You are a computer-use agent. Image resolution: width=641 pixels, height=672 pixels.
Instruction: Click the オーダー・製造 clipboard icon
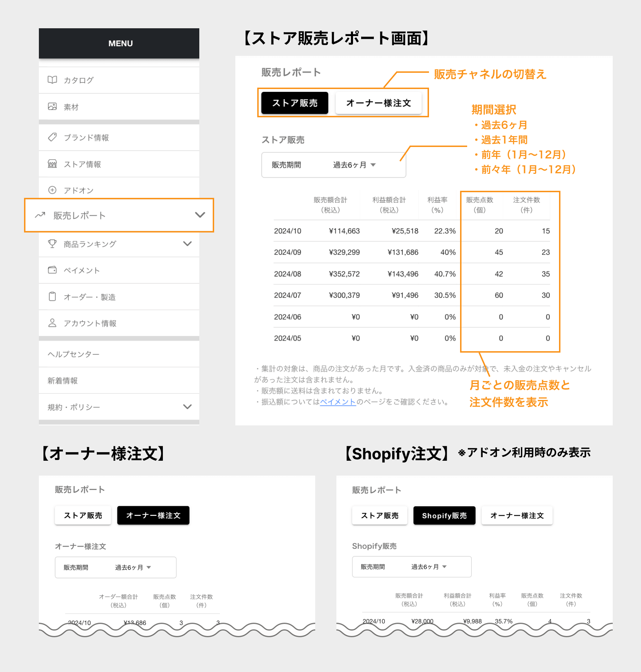point(52,296)
